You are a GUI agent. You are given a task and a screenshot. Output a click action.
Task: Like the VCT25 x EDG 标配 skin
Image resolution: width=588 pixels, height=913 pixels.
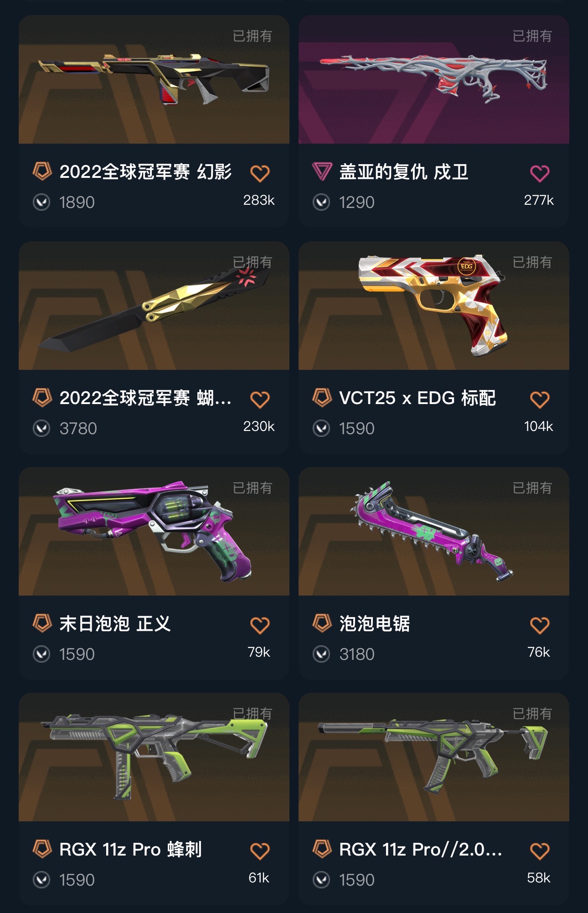click(x=540, y=399)
